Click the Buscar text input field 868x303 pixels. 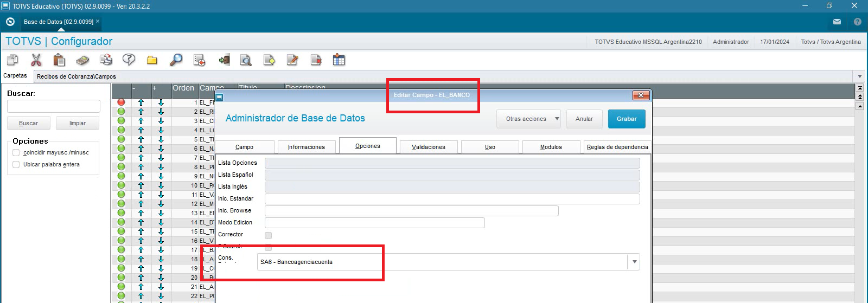(54, 106)
